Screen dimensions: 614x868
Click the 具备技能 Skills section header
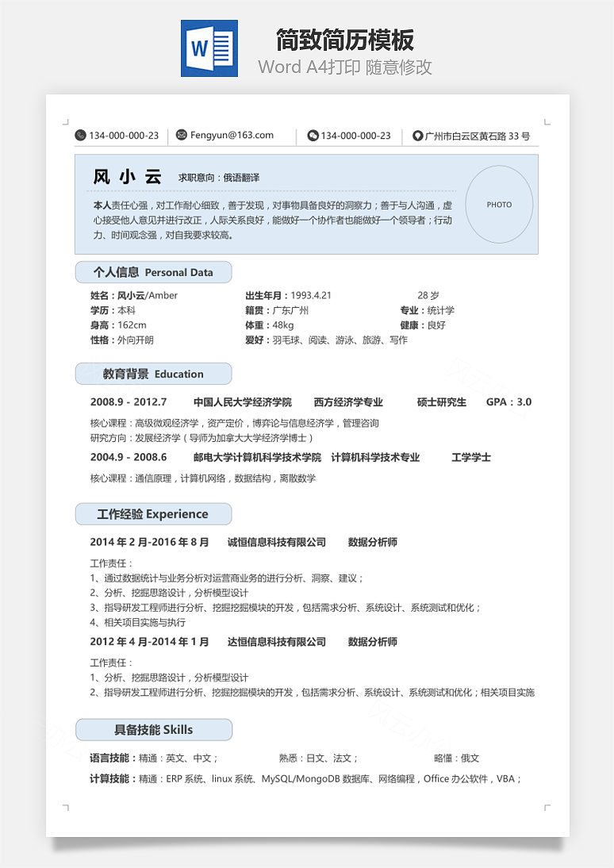pos(154,730)
